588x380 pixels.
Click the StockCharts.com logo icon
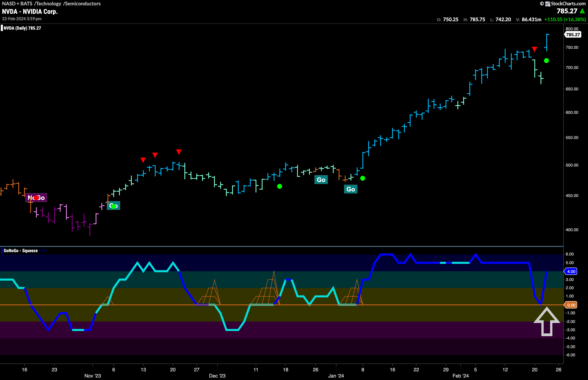pos(547,4)
